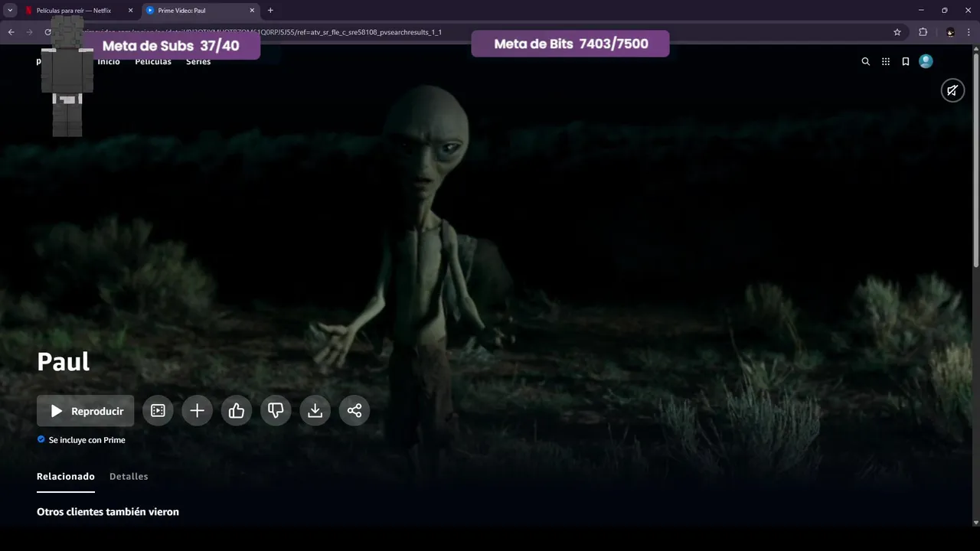Click the 'Se incluye con Prime' label
Image resolution: width=980 pixels, height=551 pixels.
point(87,440)
